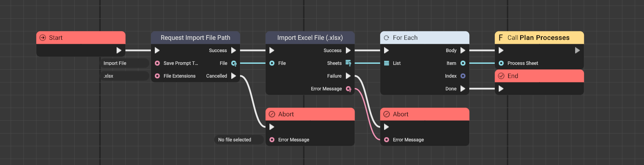Click the End node checkmark icon
Image resolution: width=644 pixels, height=165 pixels.
(x=501, y=76)
